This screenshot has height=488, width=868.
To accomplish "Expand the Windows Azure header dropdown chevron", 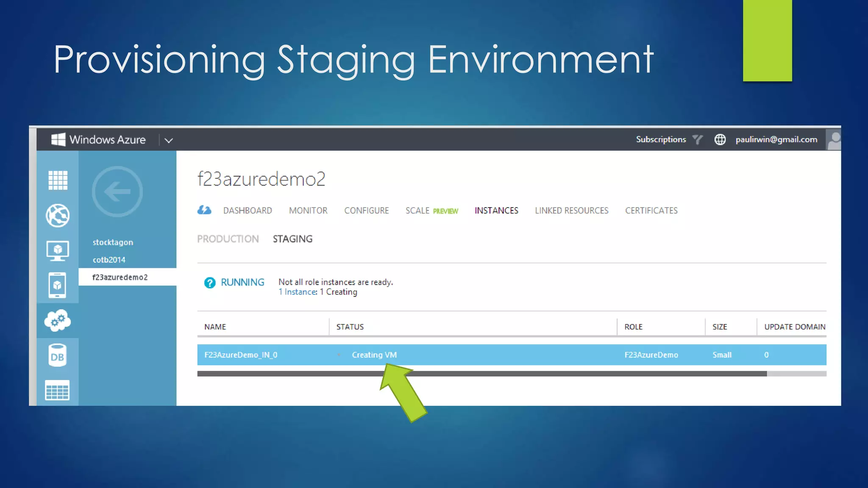I will [x=169, y=140].
